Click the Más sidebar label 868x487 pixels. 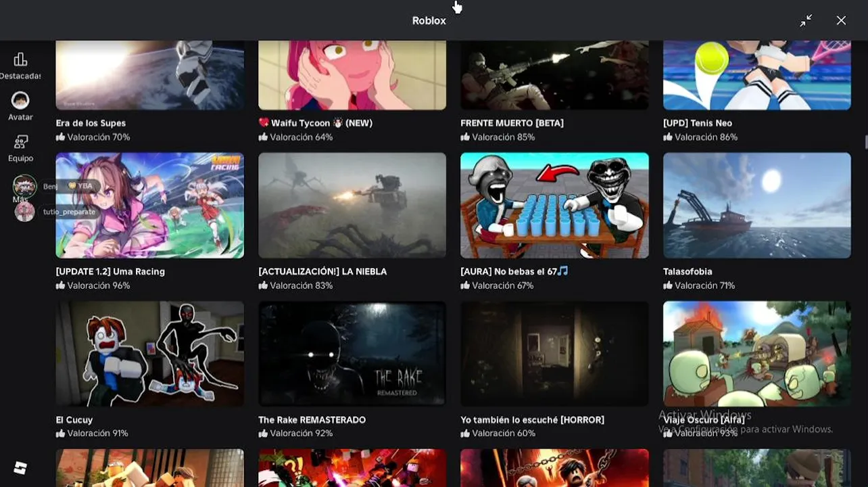coord(20,200)
